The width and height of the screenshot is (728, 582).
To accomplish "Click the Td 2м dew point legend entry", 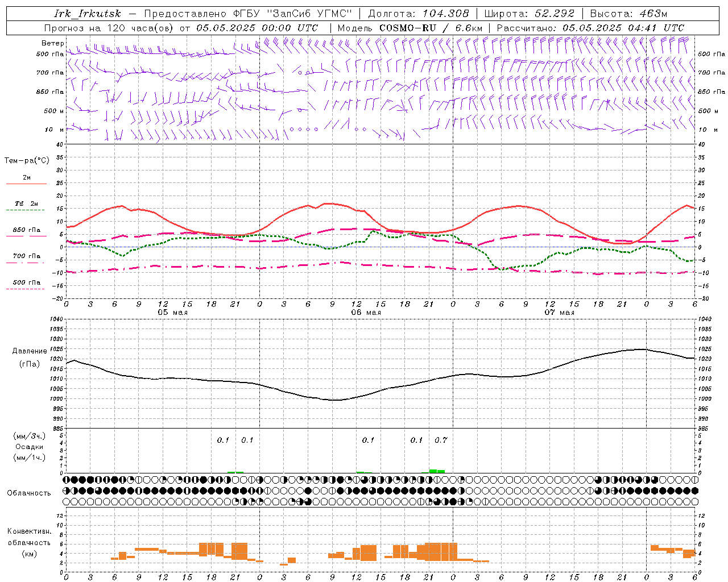I will [x=26, y=203].
